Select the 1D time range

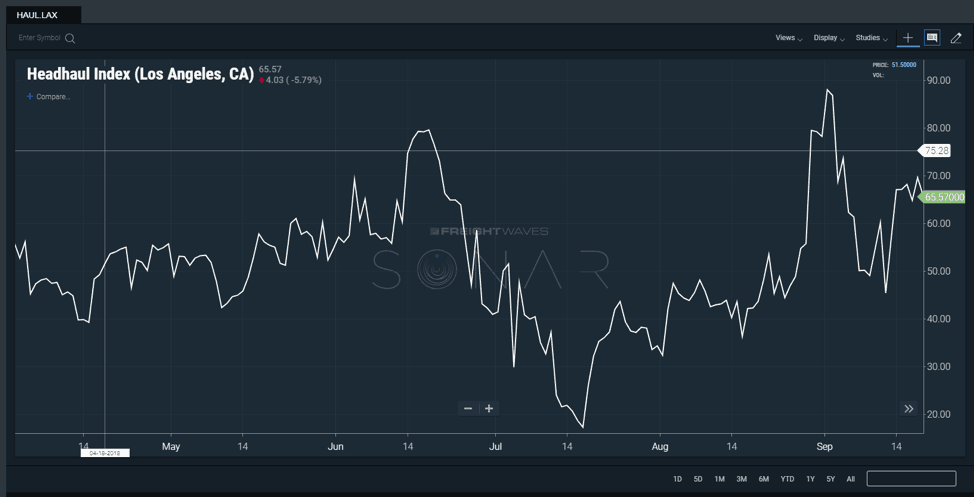678,479
